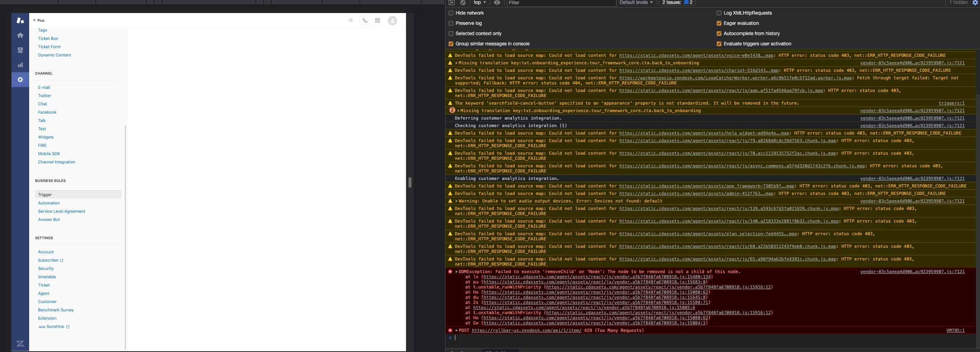Expand the grouped Missing translation key warning
Viewport: 980px width, 352px height.
[x=458, y=110]
